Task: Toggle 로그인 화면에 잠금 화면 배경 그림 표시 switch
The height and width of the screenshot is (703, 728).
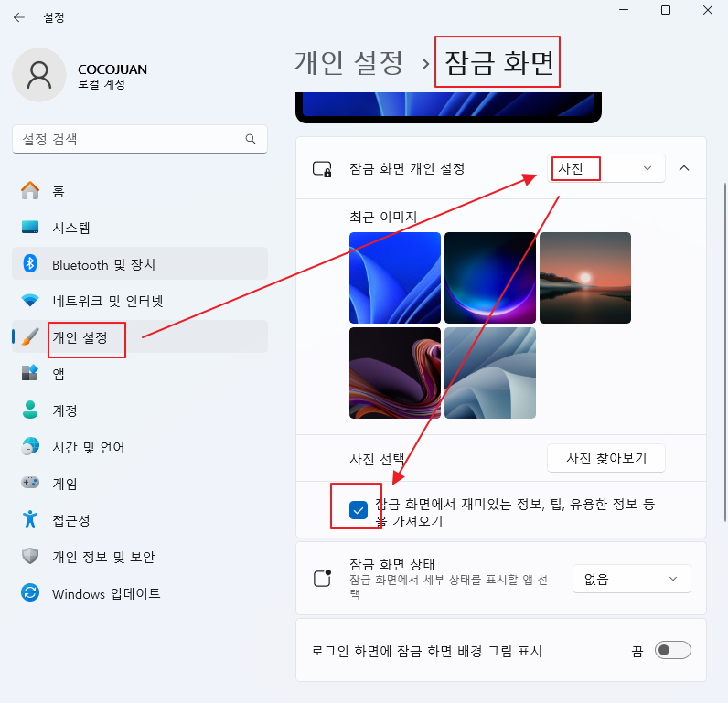Action: tap(673, 650)
